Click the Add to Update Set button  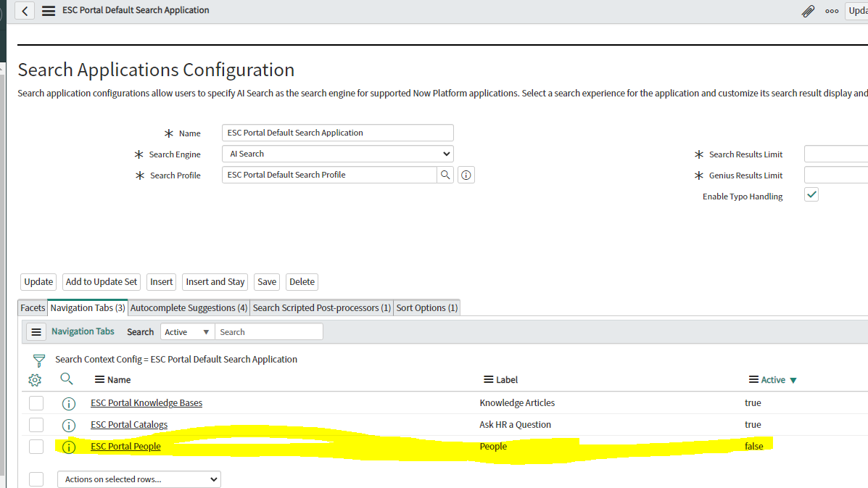[102, 281]
